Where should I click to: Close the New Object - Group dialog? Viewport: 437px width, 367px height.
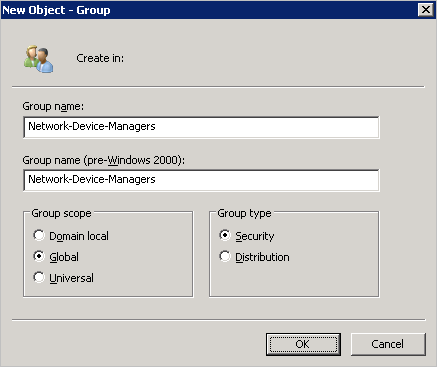point(426,10)
